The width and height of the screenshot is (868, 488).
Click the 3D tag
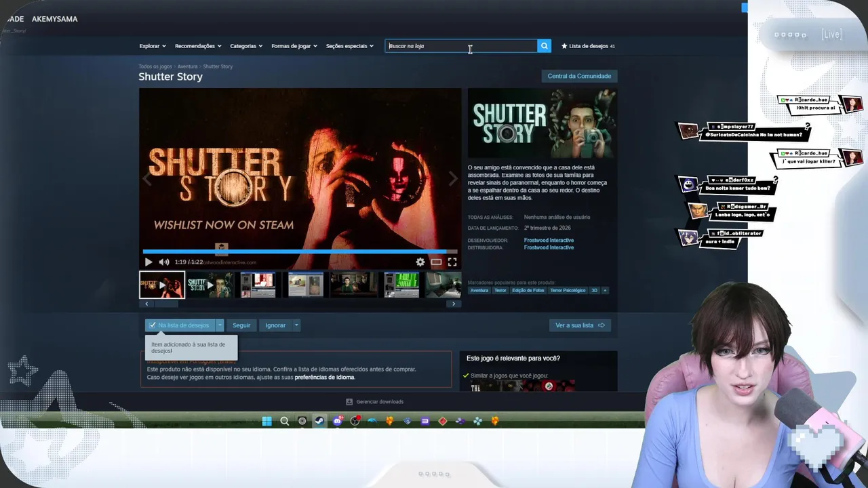point(594,290)
